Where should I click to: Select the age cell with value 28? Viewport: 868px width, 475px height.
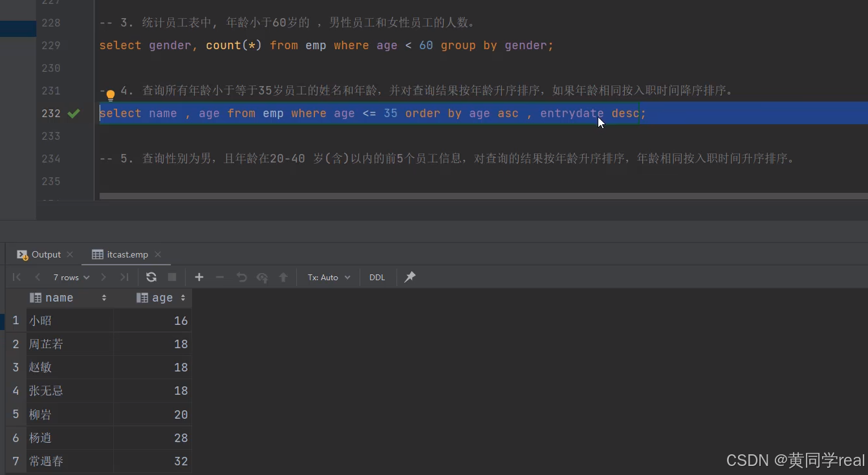153,438
